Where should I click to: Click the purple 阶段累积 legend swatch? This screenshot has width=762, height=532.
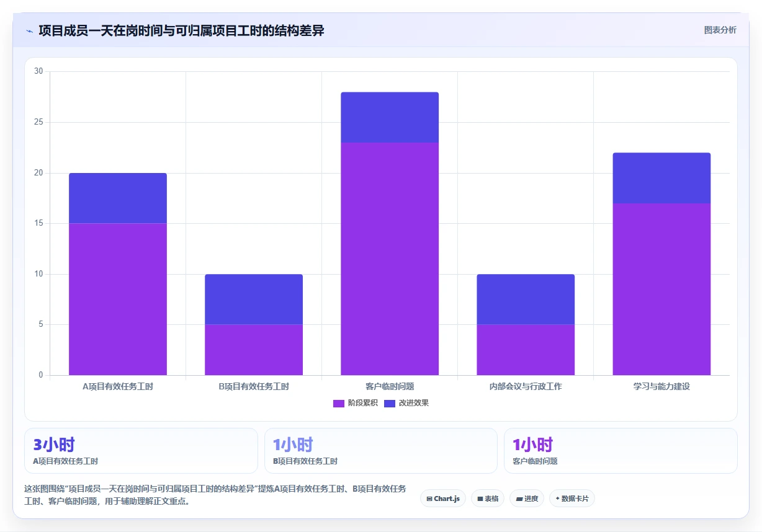(339, 403)
